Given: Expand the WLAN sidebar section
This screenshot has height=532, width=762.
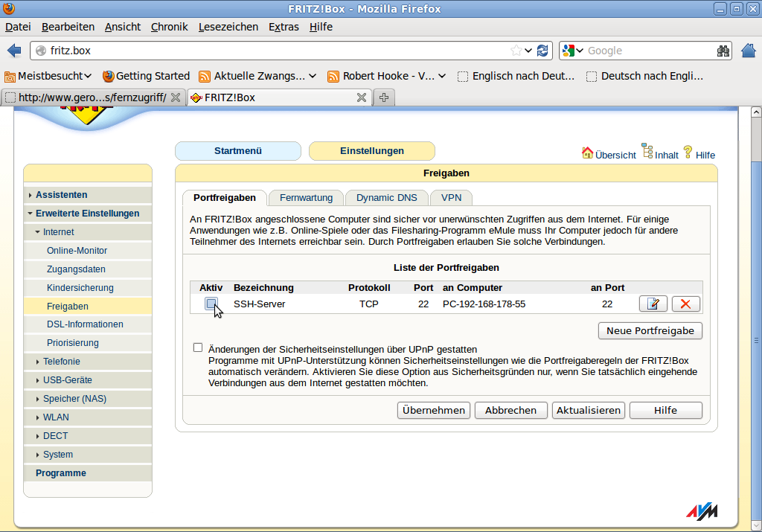Looking at the screenshot, I should click(x=56, y=417).
